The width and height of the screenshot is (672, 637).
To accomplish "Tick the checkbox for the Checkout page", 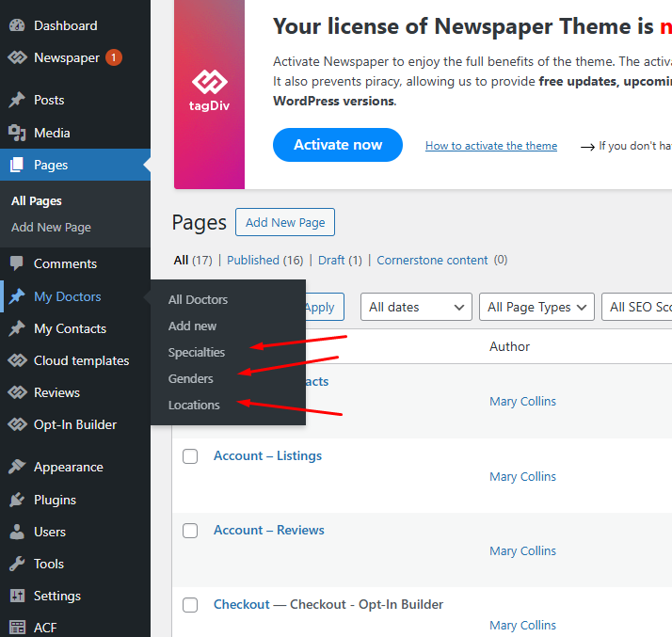I will tap(190, 605).
